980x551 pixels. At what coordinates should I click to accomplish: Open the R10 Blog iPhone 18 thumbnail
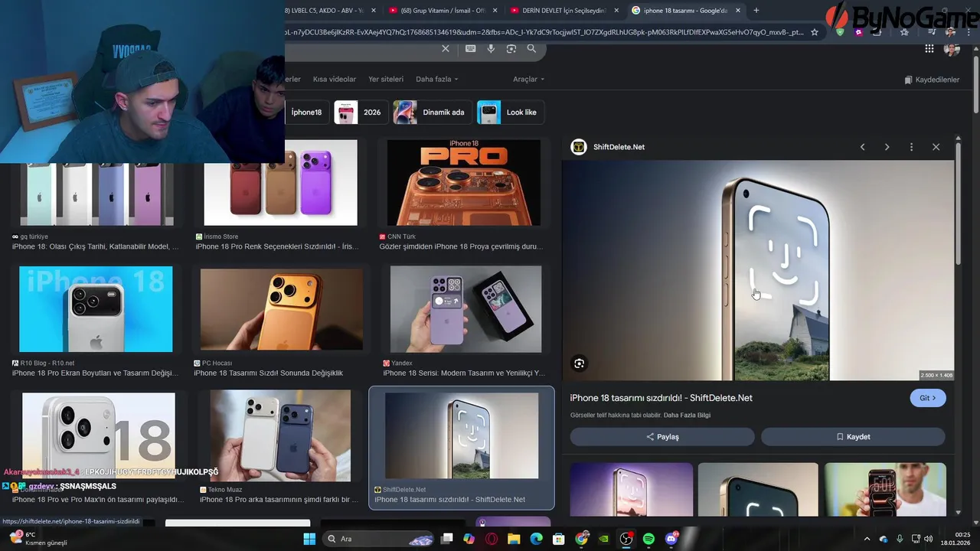[96, 309]
